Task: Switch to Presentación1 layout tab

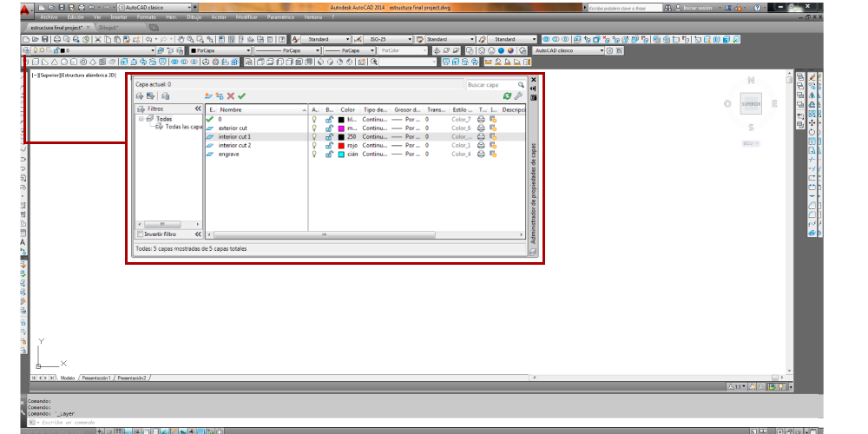Action: point(96,378)
